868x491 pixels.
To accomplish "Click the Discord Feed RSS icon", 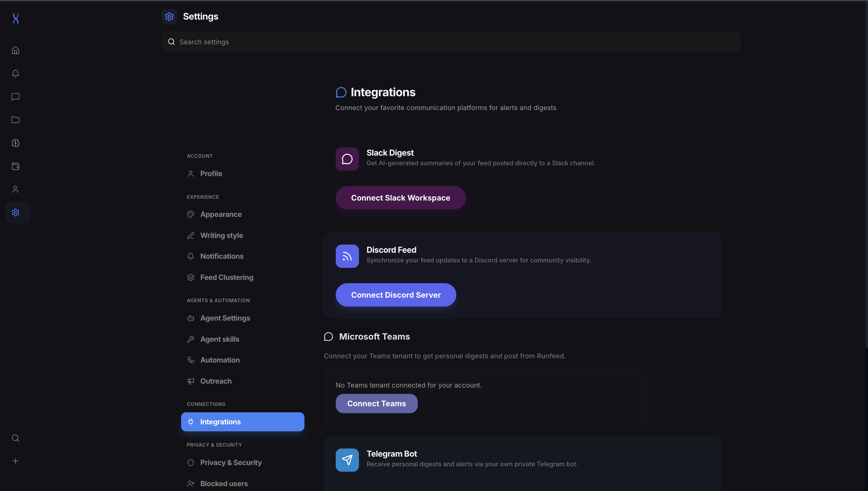I will [x=347, y=256].
